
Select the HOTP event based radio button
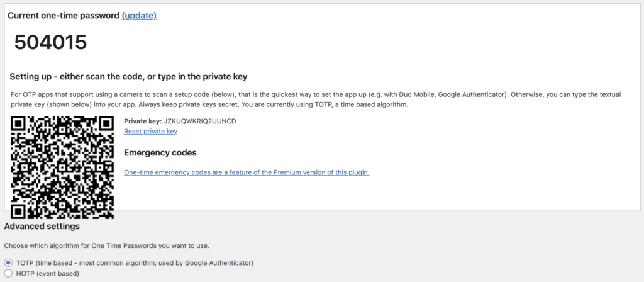pos(8,273)
